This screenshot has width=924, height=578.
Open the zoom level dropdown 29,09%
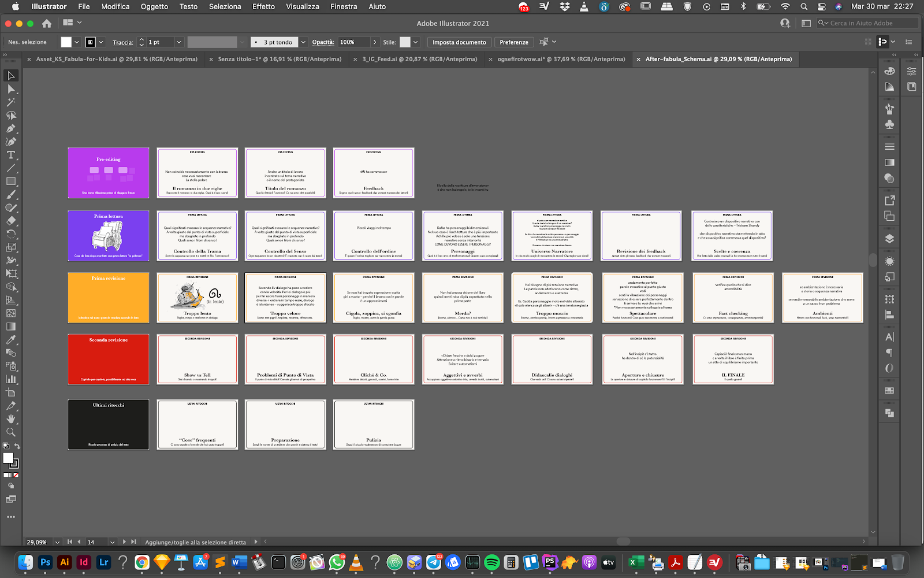pyautogui.click(x=57, y=542)
